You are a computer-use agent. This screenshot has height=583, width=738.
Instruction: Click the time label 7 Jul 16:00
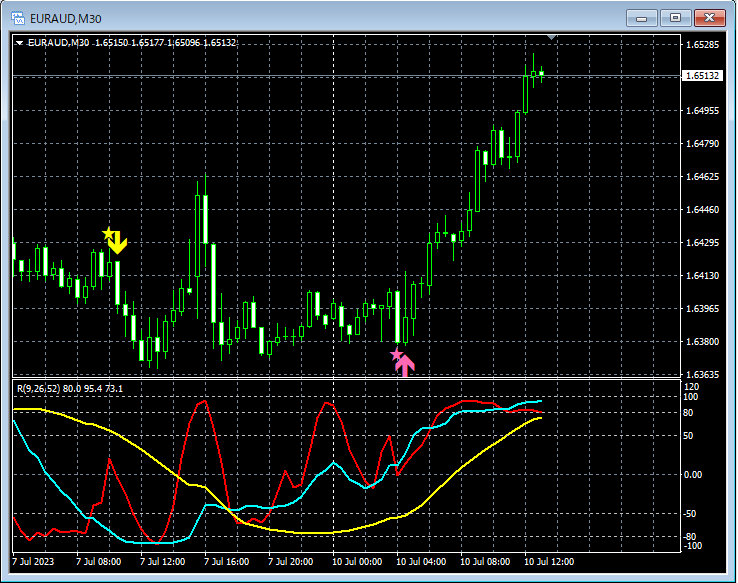point(226,562)
